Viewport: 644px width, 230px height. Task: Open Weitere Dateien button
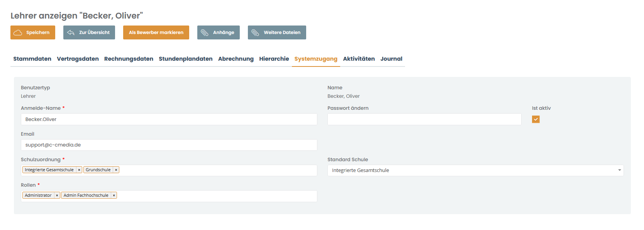[x=277, y=32]
